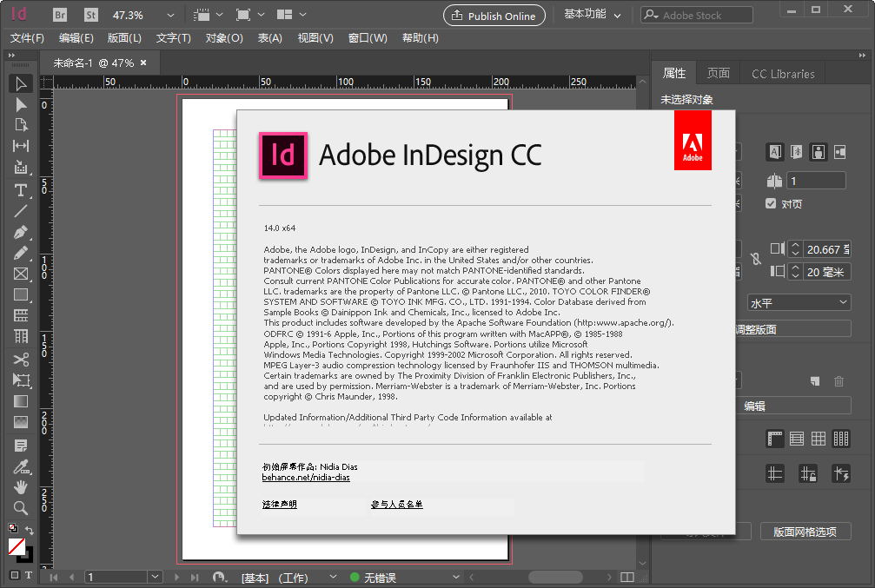Switch to the CC Libraries tab
The image size is (875, 588).
(782, 74)
